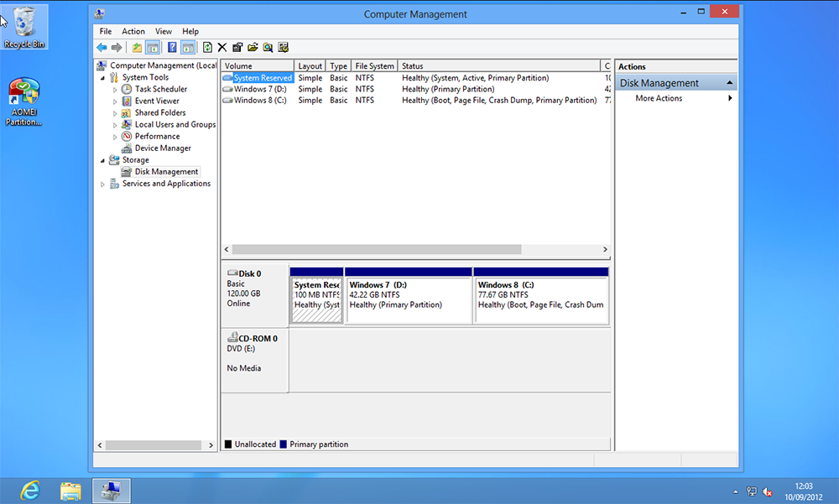Click the Disk 0 Basic 120.00 GB label
839x504 pixels.
(255, 295)
